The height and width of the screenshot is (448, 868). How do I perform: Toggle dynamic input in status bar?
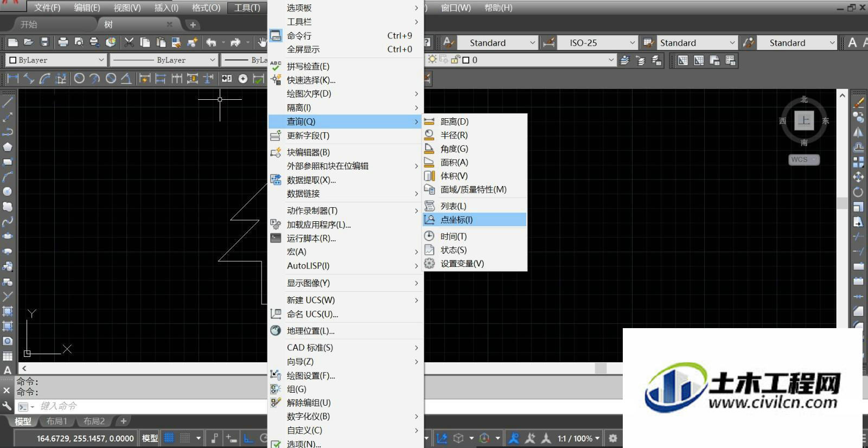coord(231,438)
